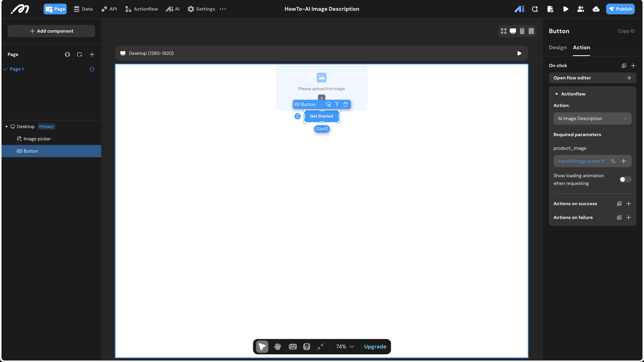Switch to the mobile device view icon
Image resolution: width=644 pixels, height=362 pixels.
(x=522, y=31)
